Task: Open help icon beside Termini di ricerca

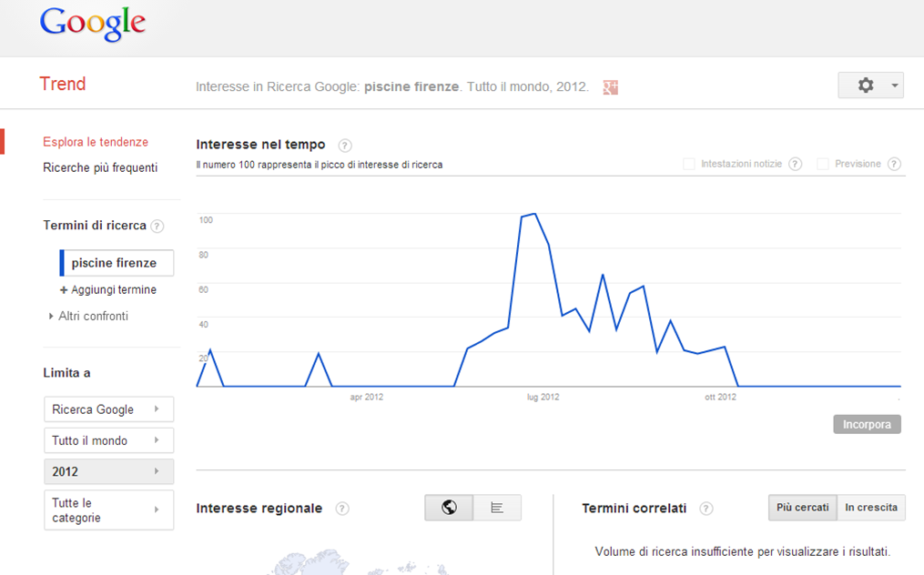Action: tap(157, 227)
